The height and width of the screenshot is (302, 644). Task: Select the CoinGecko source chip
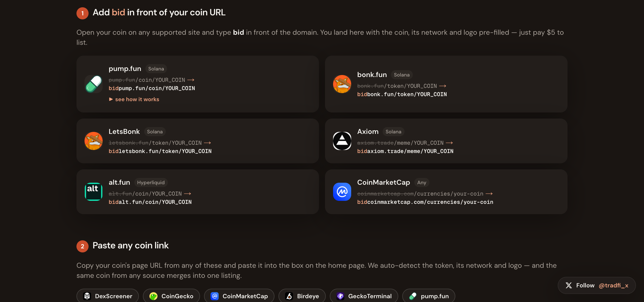point(171,296)
